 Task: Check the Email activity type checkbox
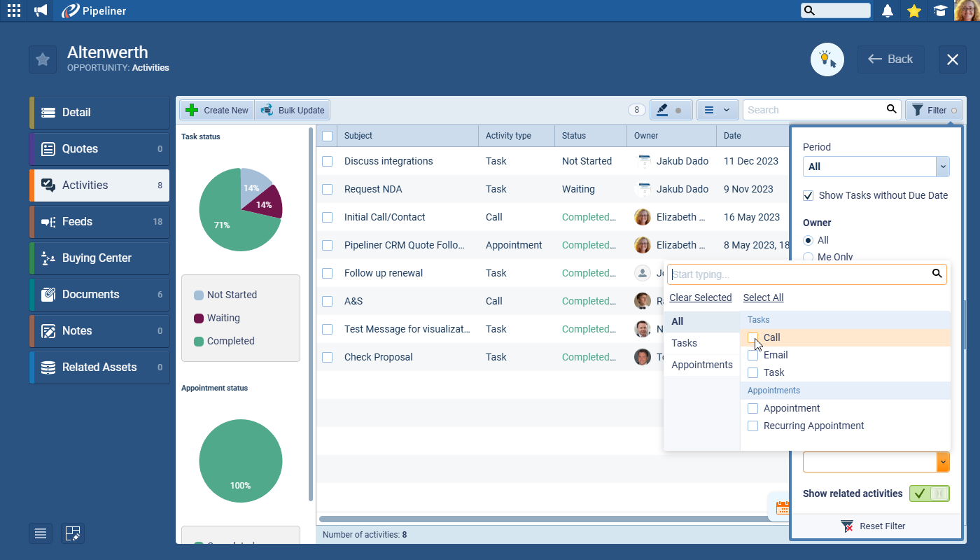[x=753, y=355]
